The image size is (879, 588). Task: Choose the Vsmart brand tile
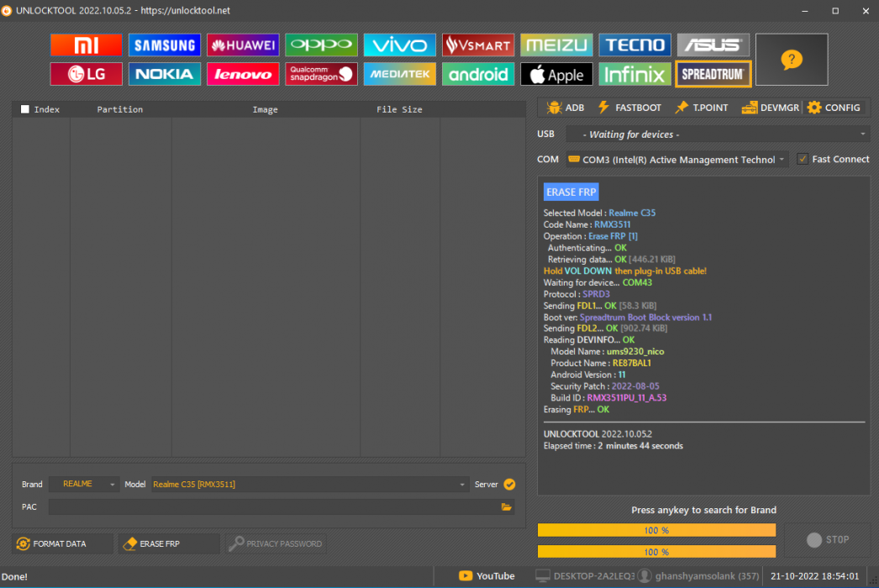[478, 45]
